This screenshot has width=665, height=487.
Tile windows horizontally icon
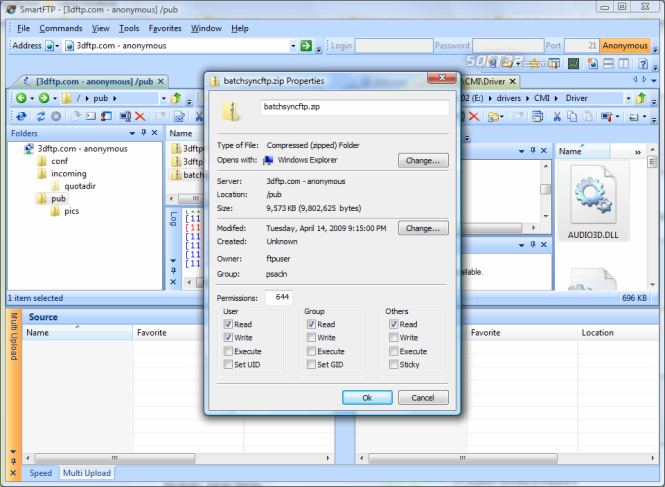pos(608,64)
